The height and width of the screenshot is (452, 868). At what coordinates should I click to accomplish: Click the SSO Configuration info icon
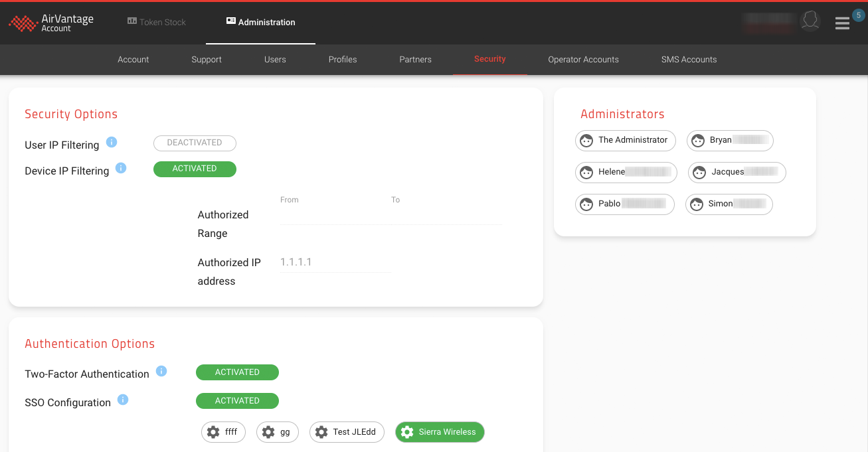pos(123,400)
